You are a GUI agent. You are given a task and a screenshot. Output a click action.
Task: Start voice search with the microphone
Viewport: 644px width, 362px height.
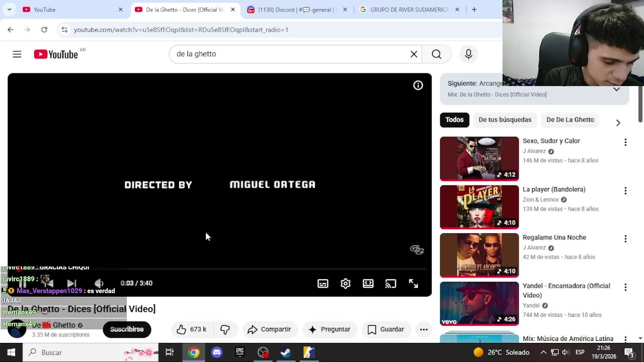coord(468,54)
